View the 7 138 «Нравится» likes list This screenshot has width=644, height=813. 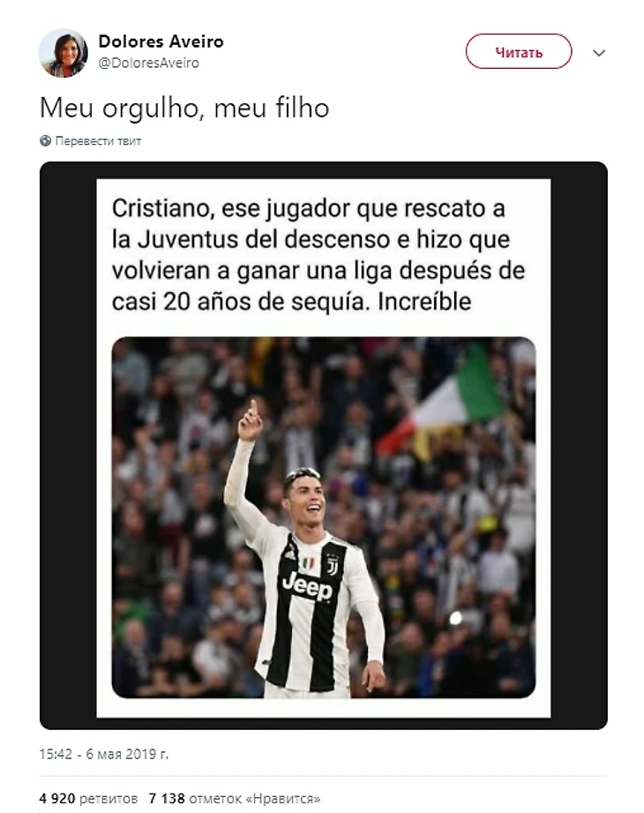[234, 799]
